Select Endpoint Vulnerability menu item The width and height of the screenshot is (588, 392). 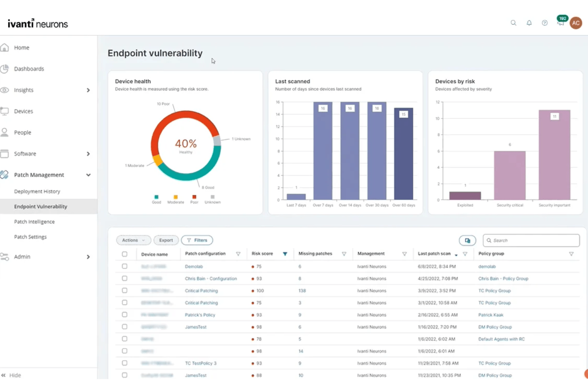click(x=48, y=207)
